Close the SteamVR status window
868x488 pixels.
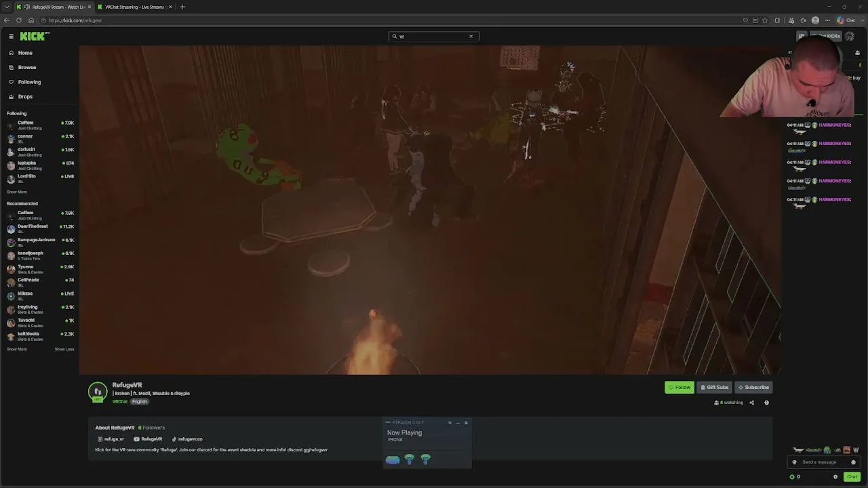click(x=466, y=423)
